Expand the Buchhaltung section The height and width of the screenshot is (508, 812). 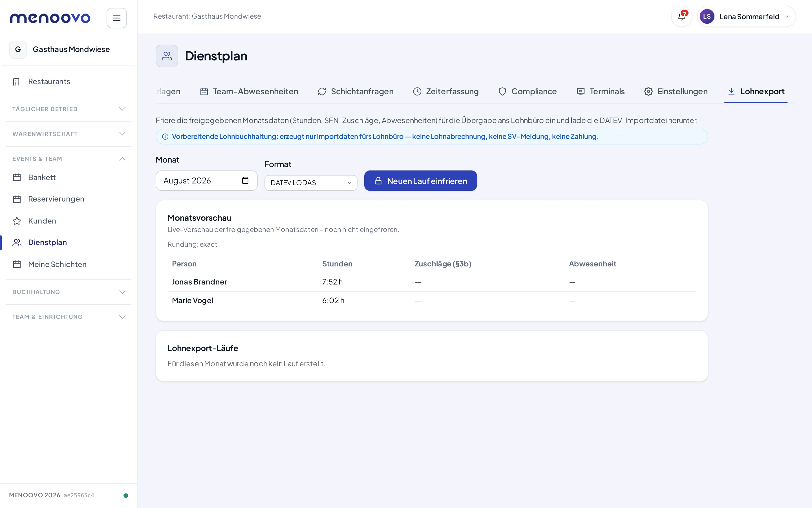pyautogui.click(x=69, y=292)
